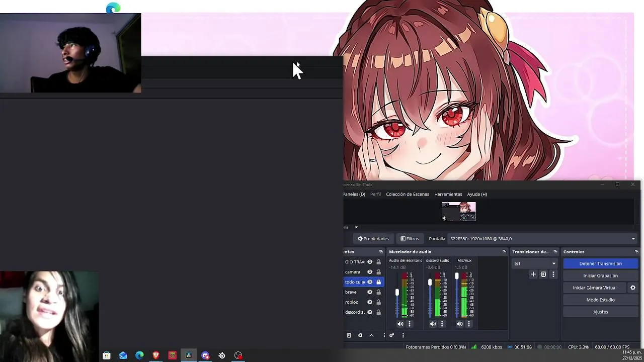Open SteelSeries app from taskbar

point(222,355)
